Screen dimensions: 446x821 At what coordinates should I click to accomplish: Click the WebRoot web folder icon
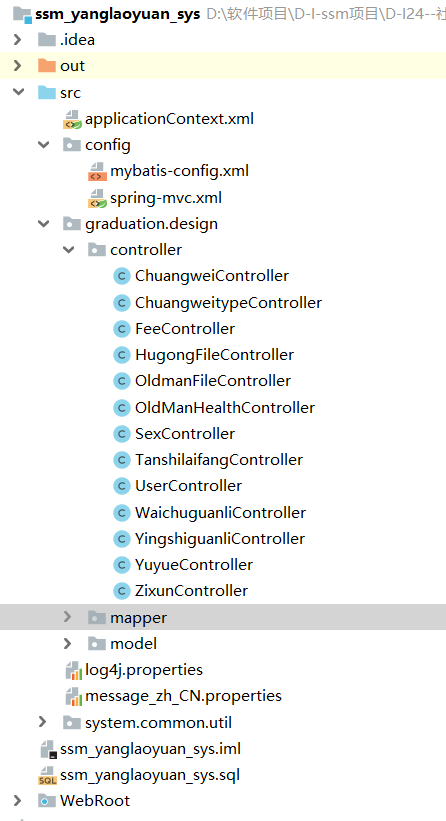(47, 801)
